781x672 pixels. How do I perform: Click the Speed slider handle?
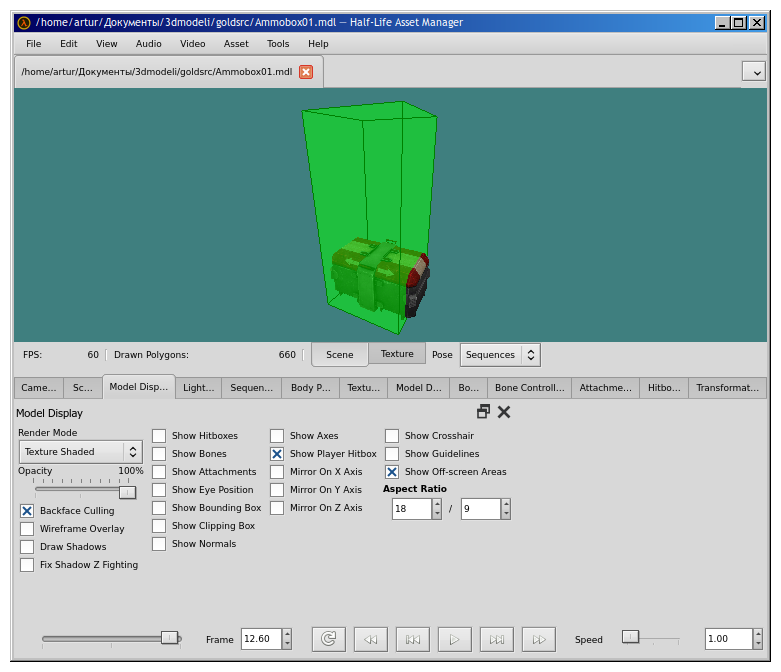point(631,637)
